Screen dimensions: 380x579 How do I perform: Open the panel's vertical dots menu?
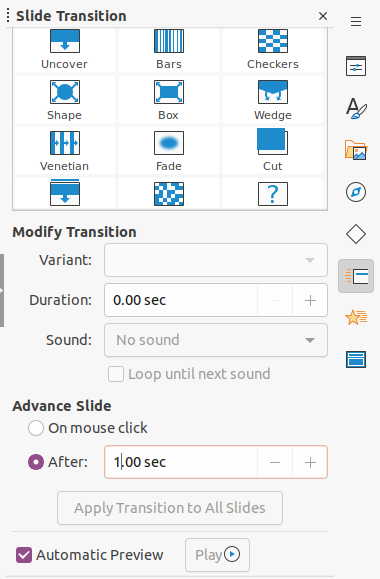click(8, 16)
